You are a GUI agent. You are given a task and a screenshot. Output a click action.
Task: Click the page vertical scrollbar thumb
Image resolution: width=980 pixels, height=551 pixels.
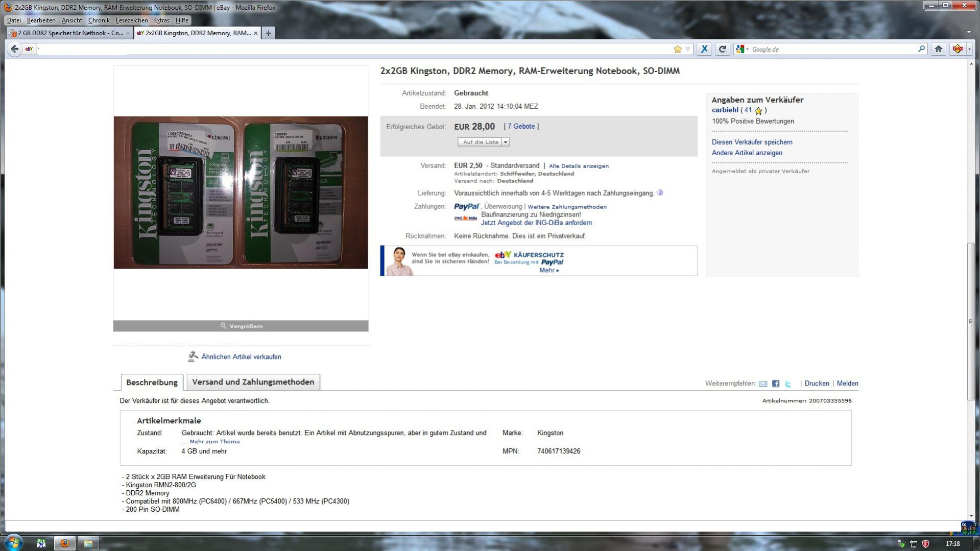(x=970, y=322)
